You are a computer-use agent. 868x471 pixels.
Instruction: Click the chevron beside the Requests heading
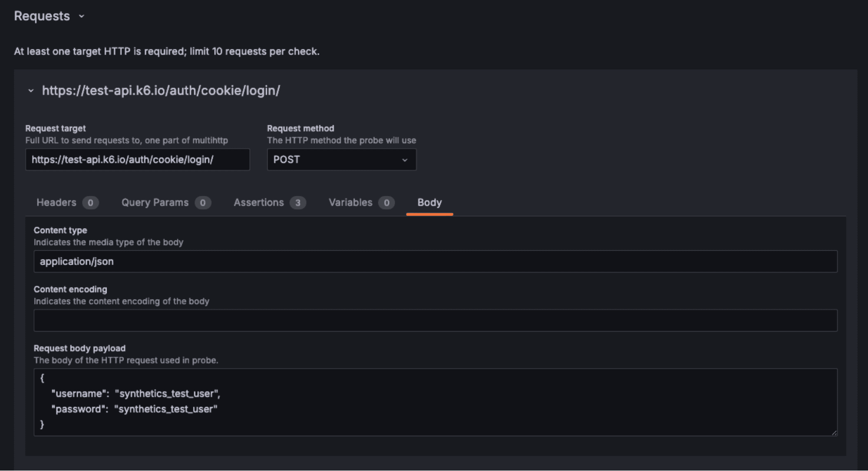(x=82, y=16)
